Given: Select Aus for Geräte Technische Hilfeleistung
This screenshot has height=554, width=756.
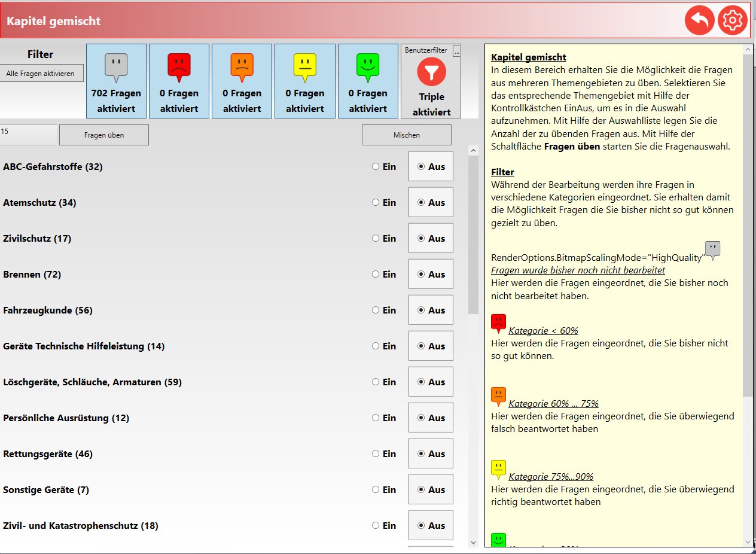Looking at the screenshot, I should tap(431, 346).
